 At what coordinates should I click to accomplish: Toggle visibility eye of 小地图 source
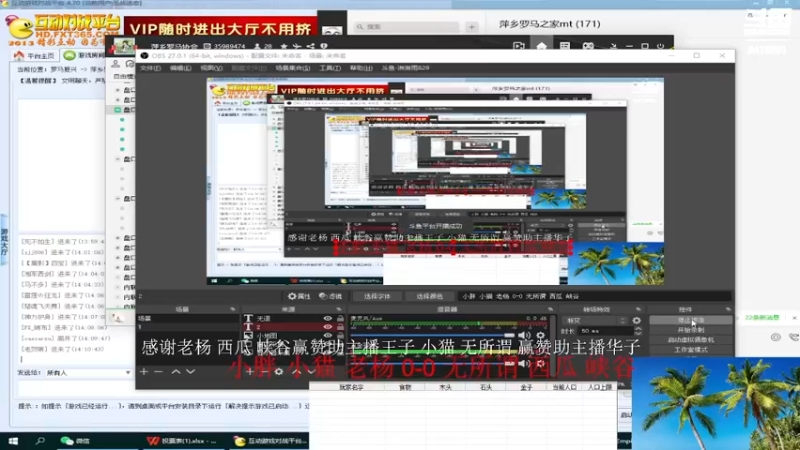pos(328,336)
